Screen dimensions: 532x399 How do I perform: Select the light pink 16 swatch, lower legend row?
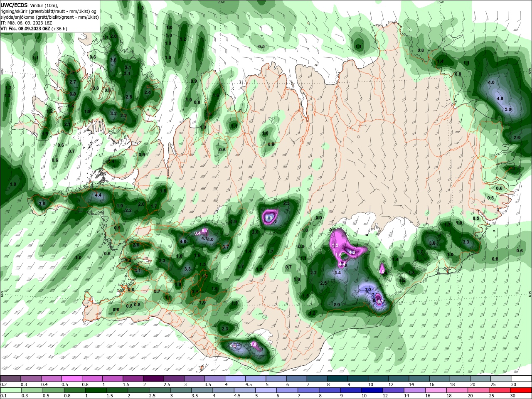[436, 390]
